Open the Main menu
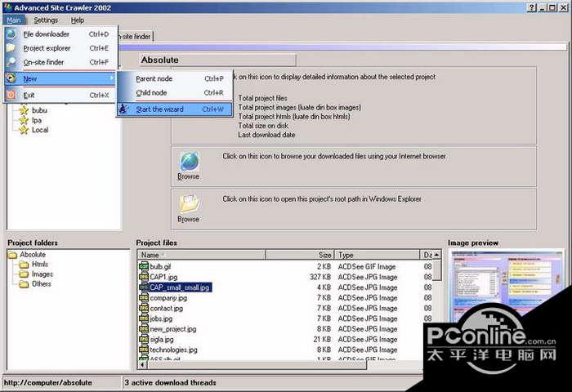This screenshot has height=392, width=572. click(14, 20)
